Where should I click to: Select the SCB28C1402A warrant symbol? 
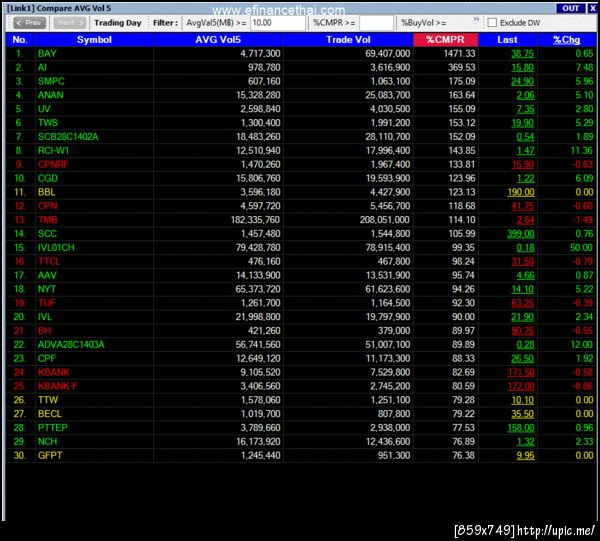[68, 137]
